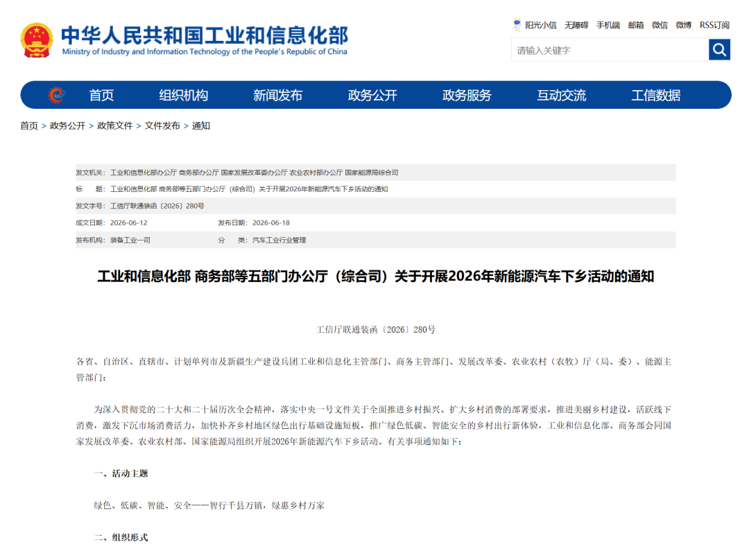Click the paragraph starting 为深入贯彻党的二十大
749x560 pixels.
click(x=374, y=426)
